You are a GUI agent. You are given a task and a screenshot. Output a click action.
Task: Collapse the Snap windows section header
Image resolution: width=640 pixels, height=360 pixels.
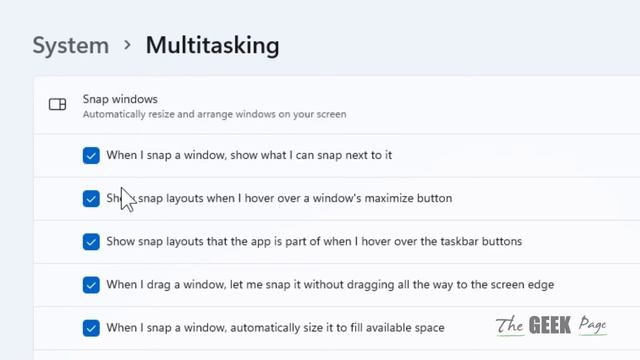click(x=337, y=105)
